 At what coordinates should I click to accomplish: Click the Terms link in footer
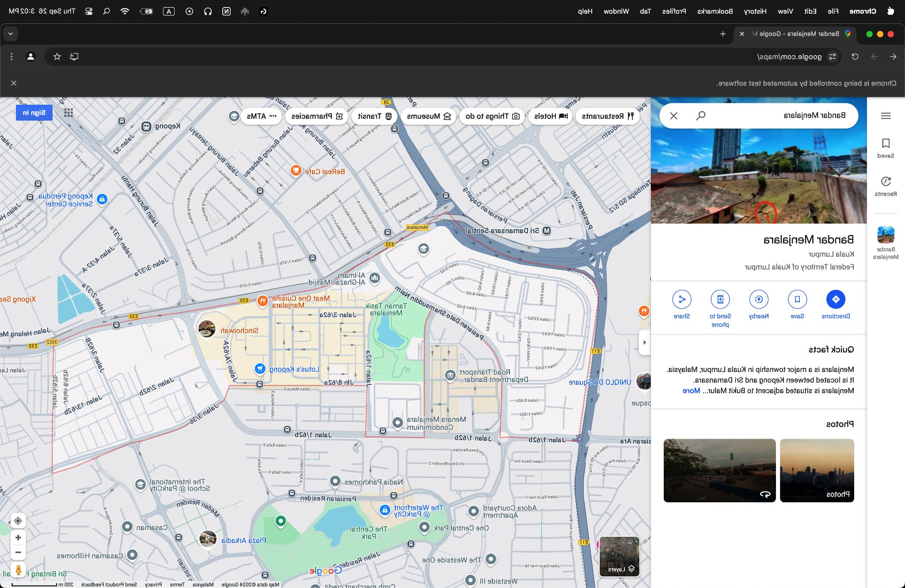(177, 584)
